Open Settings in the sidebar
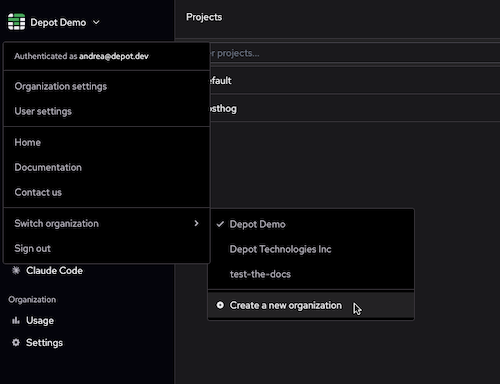The width and height of the screenshot is (500, 384). (x=37, y=343)
